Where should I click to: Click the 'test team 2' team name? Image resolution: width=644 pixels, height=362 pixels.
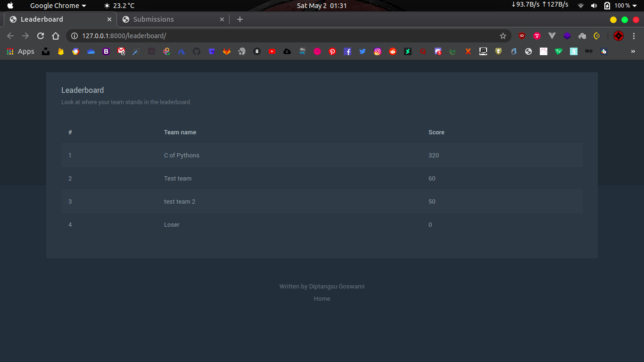coord(180,202)
